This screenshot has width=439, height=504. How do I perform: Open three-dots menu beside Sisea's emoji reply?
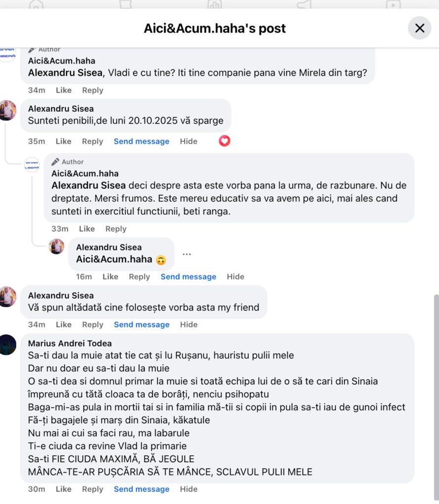click(187, 254)
